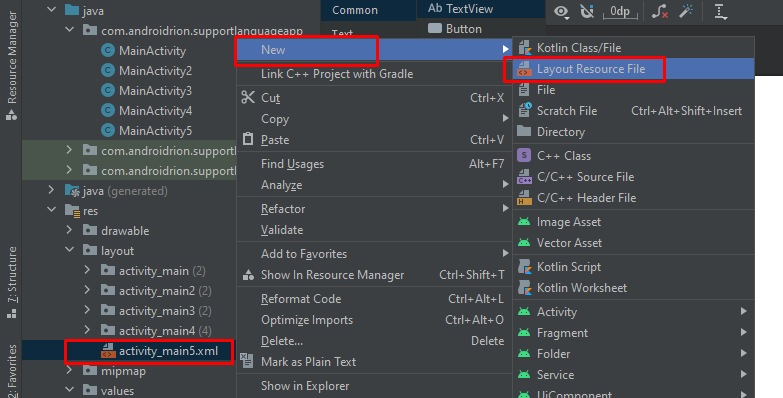Choose Show in Explorer
This screenshot has height=398, width=783.
click(x=374, y=386)
